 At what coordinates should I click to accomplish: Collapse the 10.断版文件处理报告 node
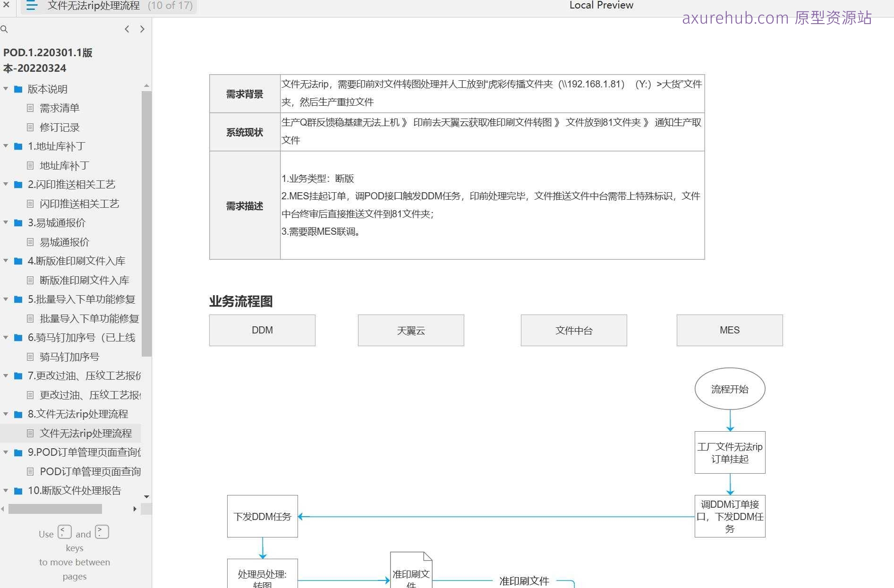click(x=6, y=491)
